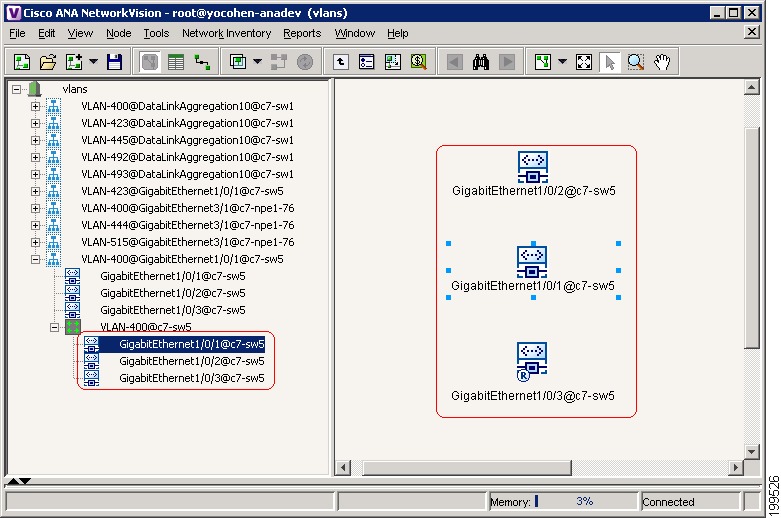Click the VLAN-400@c7-sw5 green bridge icon
This screenshot has width=781, height=518.
click(73, 327)
